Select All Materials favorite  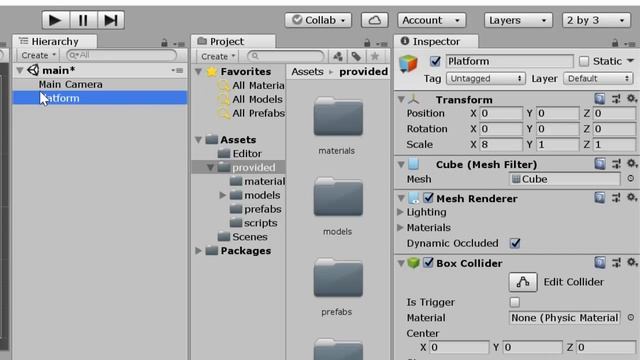point(258,85)
